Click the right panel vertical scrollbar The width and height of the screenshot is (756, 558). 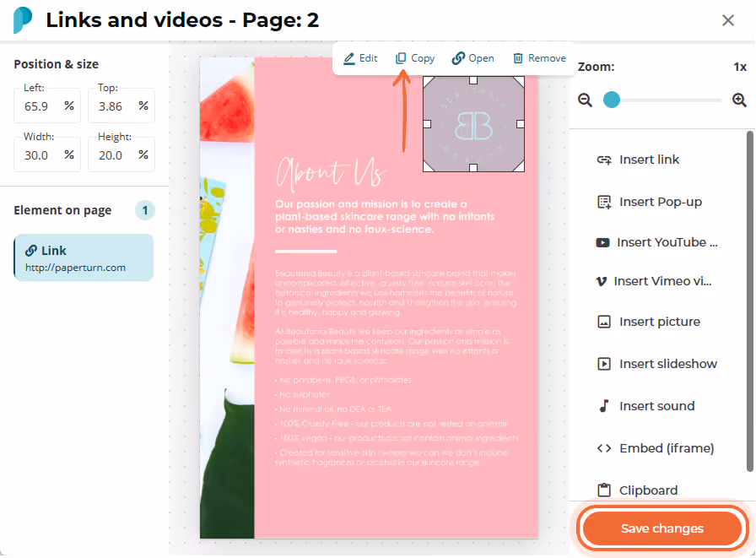point(750,301)
